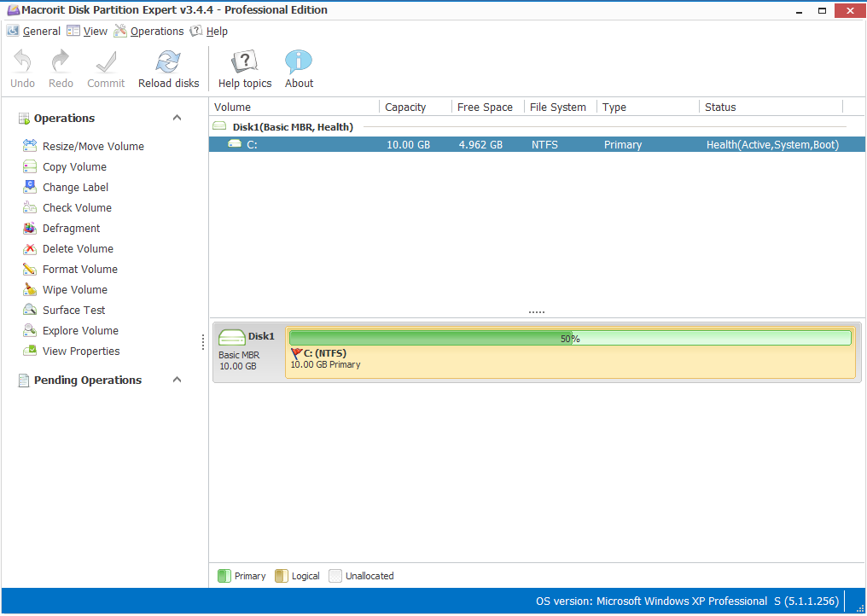
Task: Click the Copy Volume icon
Action: [x=29, y=166]
